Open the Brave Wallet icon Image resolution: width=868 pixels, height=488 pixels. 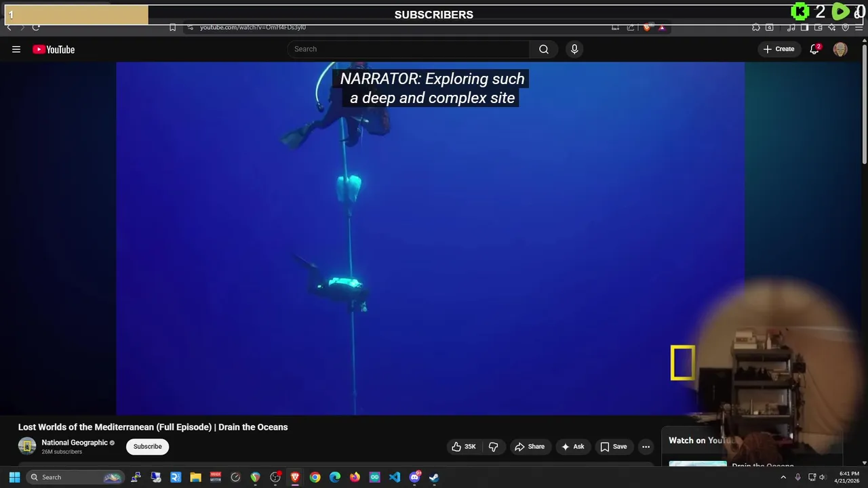(818, 28)
